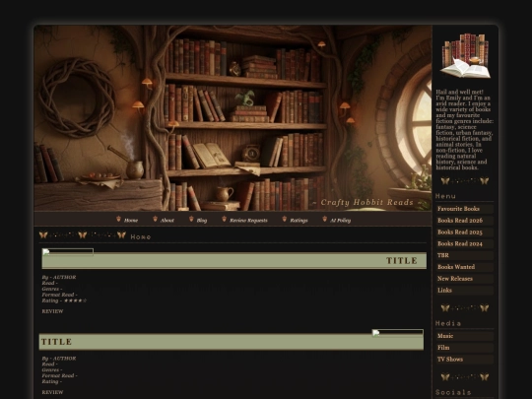Click the REVIEW text of the second entry
Screen dimensions: 532x399
(x=52, y=392)
